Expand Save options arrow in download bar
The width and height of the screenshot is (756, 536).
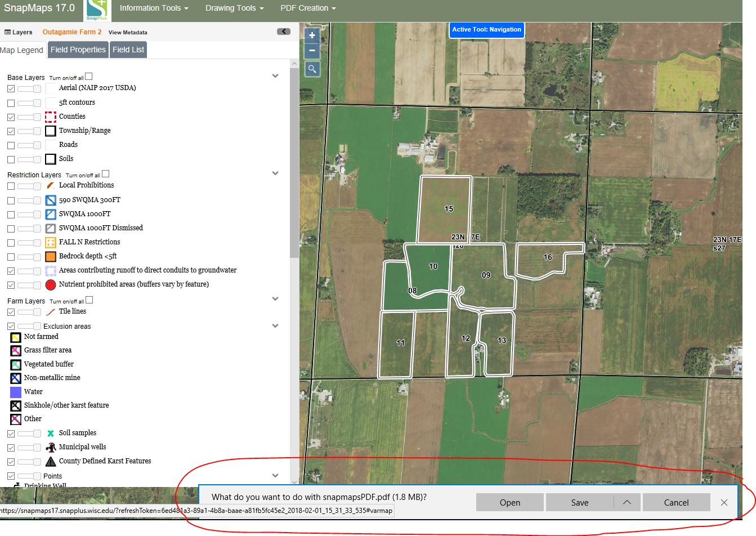(627, 503)
